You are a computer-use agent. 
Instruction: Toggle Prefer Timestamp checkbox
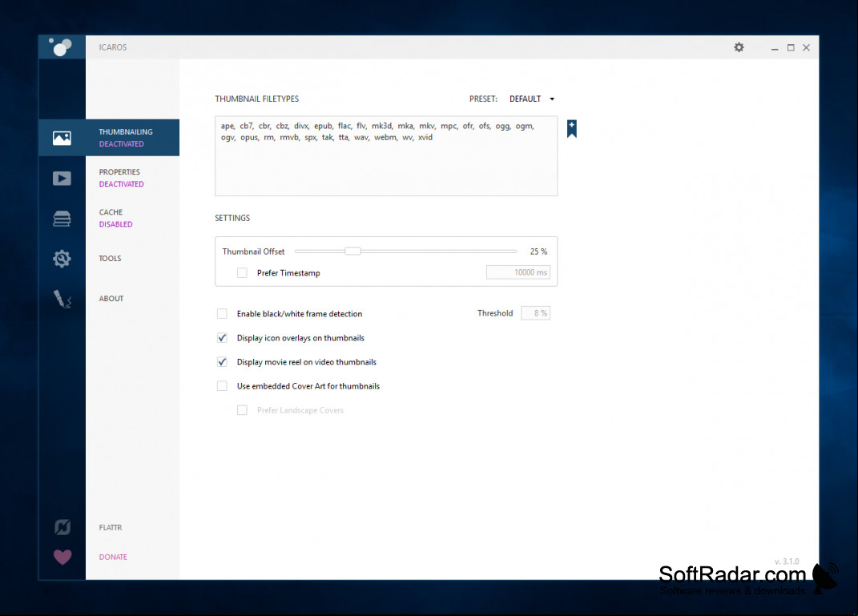(242, 272)
